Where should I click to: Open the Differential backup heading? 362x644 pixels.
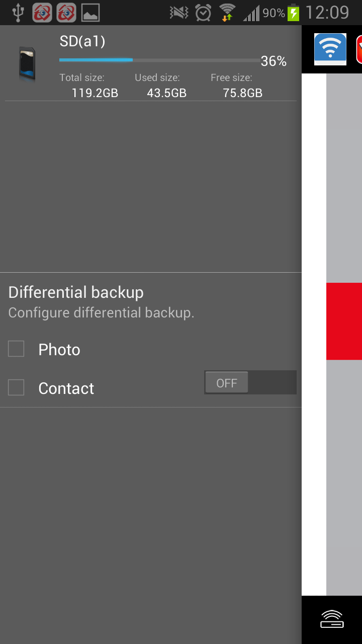point(76,292)
